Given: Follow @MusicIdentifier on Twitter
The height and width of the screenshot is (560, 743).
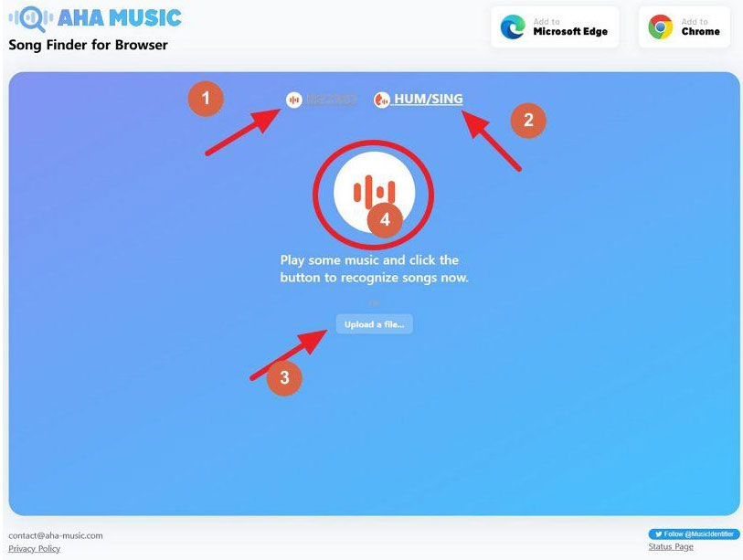Looking at the screenshot, I should [694, 534].
